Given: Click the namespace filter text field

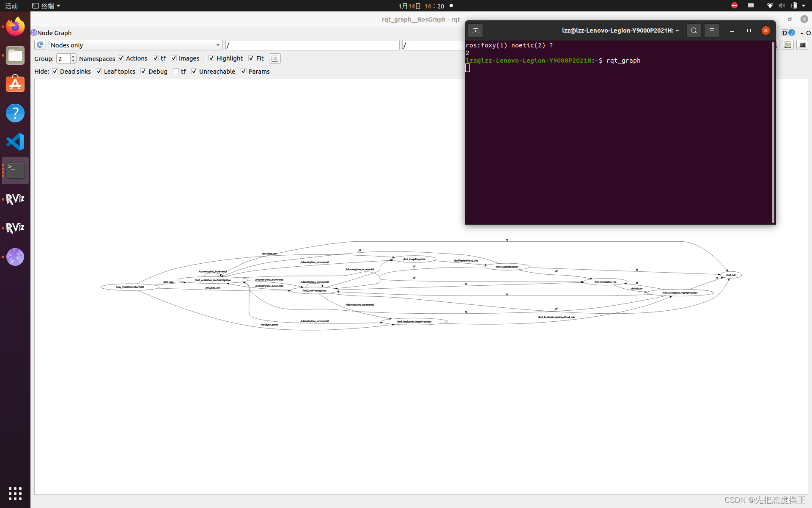Looking at the screenshot, I should [x=312, y=45].
